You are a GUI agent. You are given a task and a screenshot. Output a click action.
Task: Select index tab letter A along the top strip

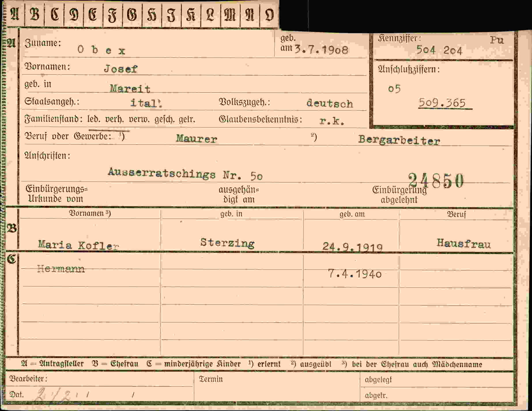tap(15, 14)
